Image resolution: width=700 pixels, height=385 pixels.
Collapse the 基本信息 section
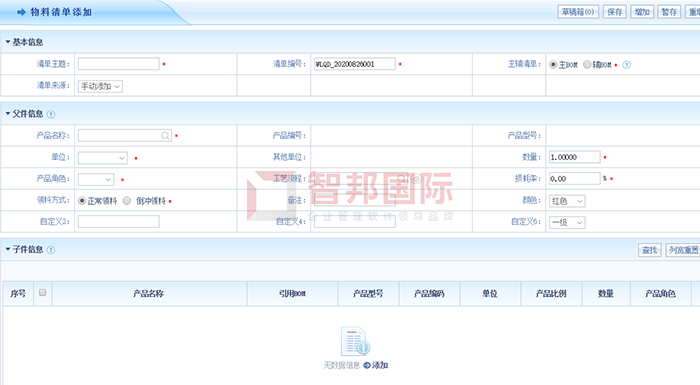pos(8,42)
